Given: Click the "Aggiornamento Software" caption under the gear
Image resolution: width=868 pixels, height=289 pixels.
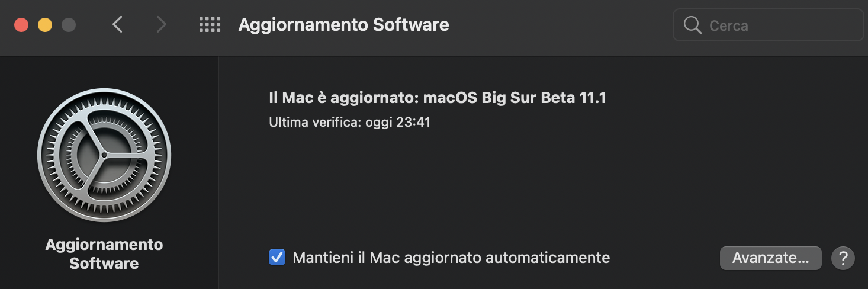Looking at the screenshot, I should 104,253.
